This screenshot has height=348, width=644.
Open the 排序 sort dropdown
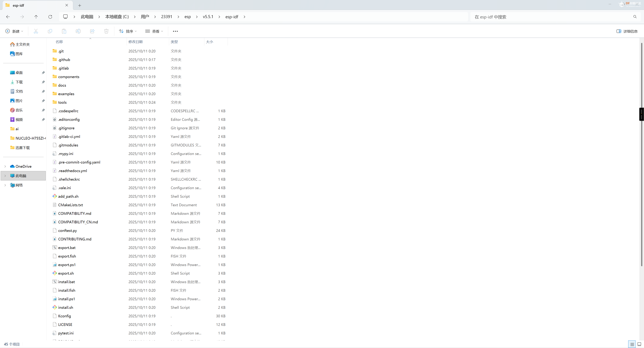click(x=128, y=31)
